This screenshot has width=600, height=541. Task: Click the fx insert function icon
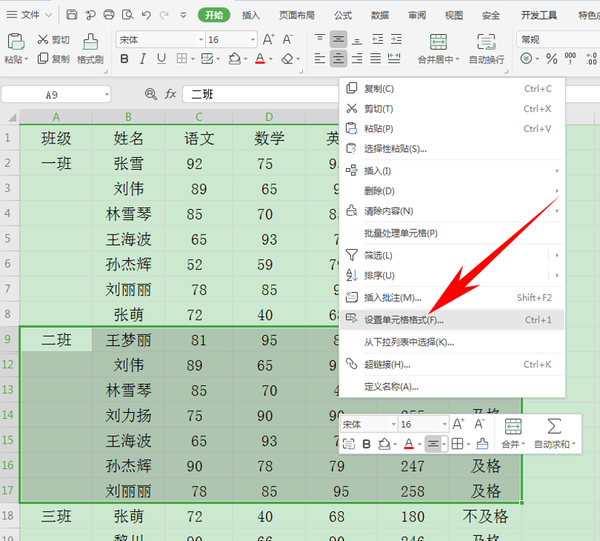point(171,94)
